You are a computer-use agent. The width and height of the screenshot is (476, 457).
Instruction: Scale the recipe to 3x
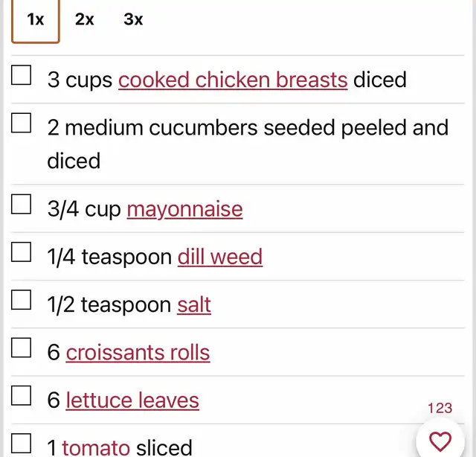click(x=133, y=19)
